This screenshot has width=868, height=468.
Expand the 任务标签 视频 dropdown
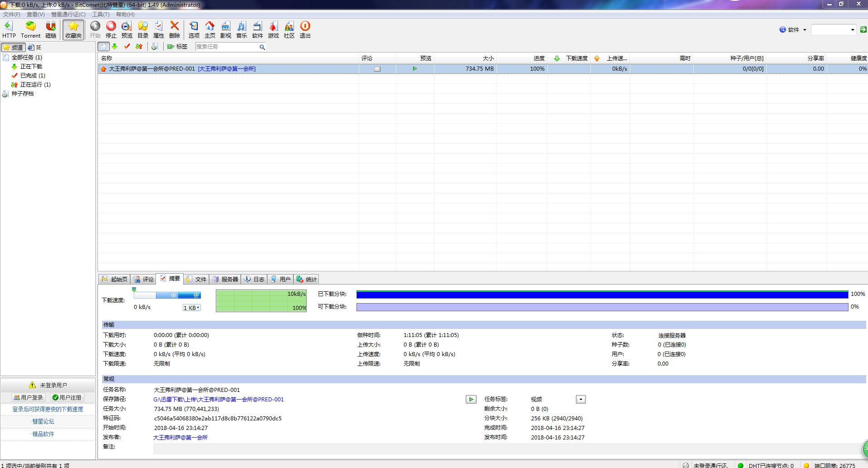(581, 399)
